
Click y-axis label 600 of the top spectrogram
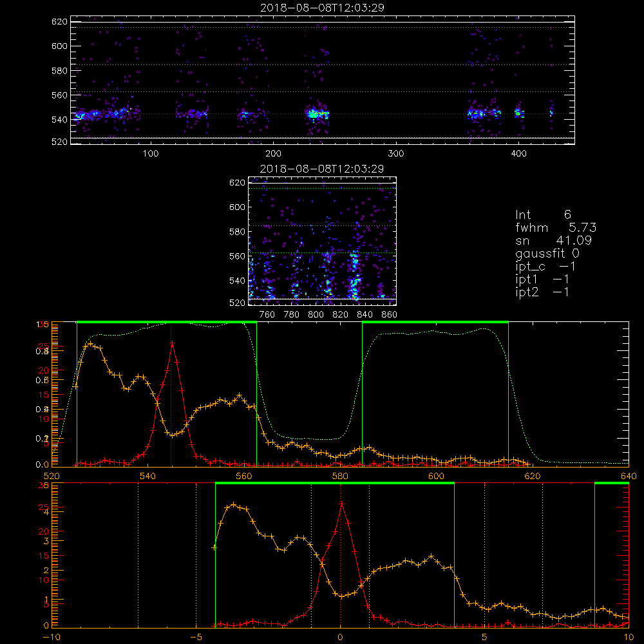[59, 46]
